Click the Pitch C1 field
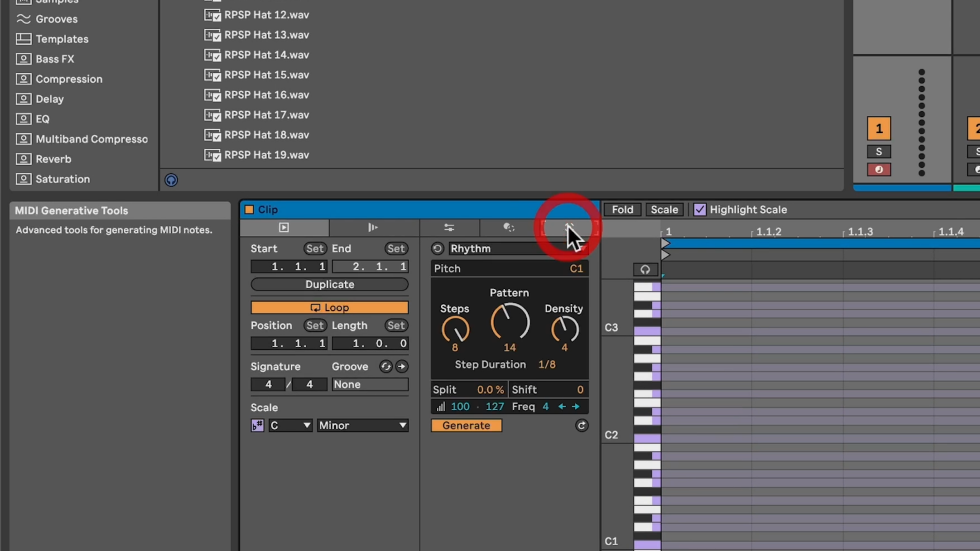This screenshot has height=551, width=980. coord(510,269)
